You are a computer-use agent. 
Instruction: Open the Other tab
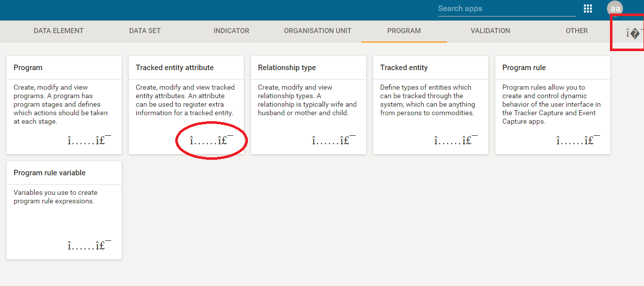(x=576, y=31)
